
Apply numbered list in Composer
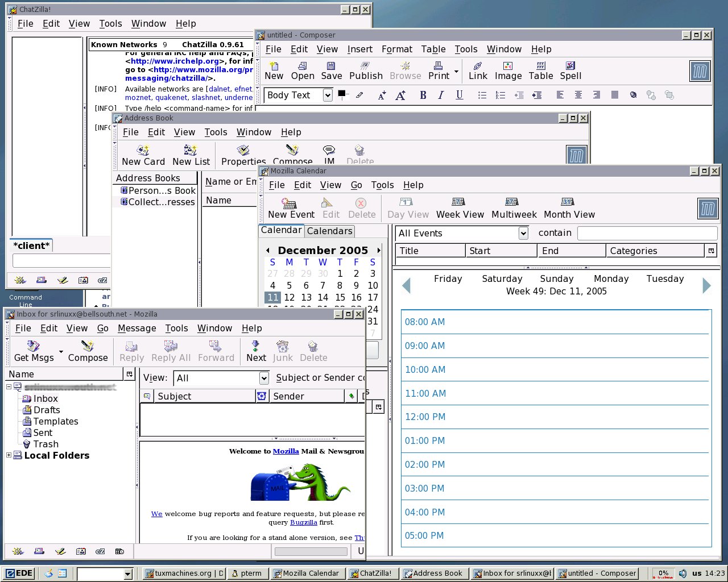500,95
